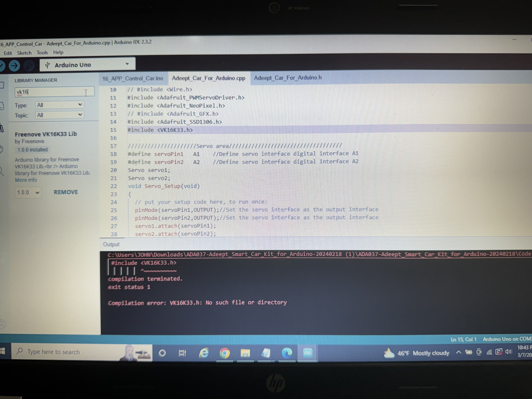Click the REMOVE library button
Viewport: 532px width, 399px height.
tap(66, 192)
